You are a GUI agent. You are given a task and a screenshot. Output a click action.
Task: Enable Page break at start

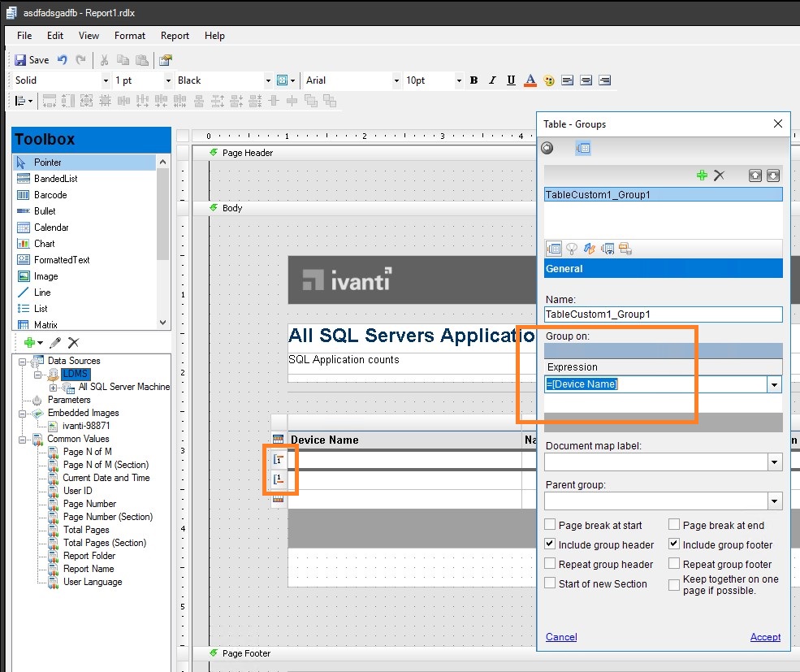click(x=549, y=525)
